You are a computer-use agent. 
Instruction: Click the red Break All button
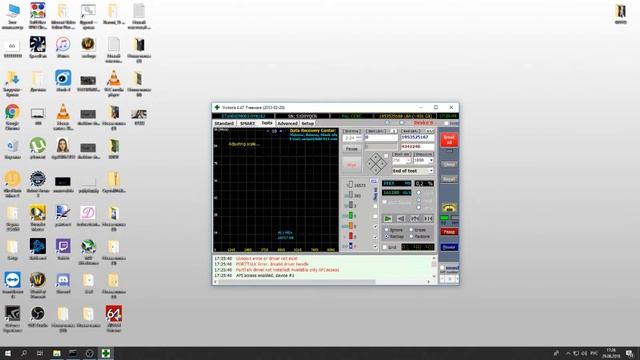[449, 140]
